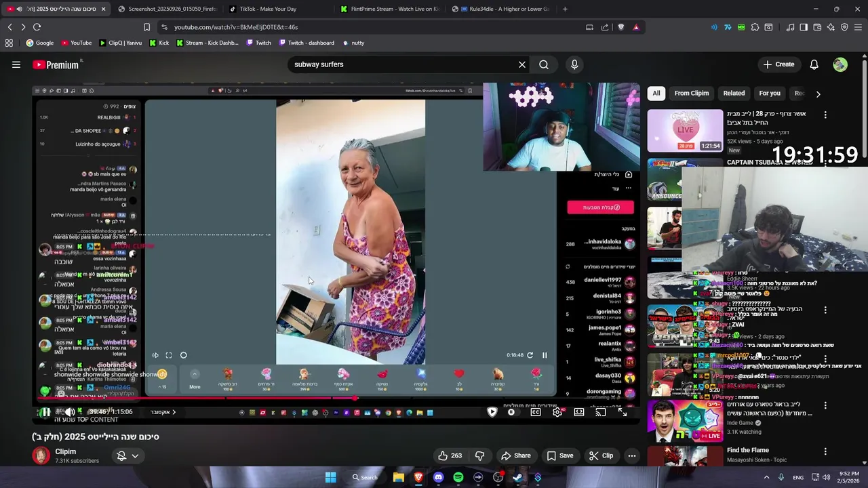Open the Brave Shields lion icon
The height and width of the screenshot is (488, 868).
tap(620, 27)
